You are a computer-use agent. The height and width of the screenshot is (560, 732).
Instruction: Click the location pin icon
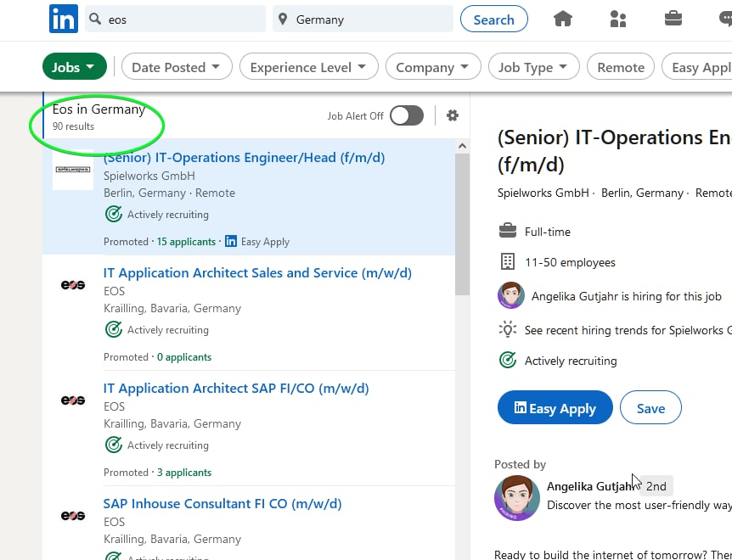tap(283, 20)
